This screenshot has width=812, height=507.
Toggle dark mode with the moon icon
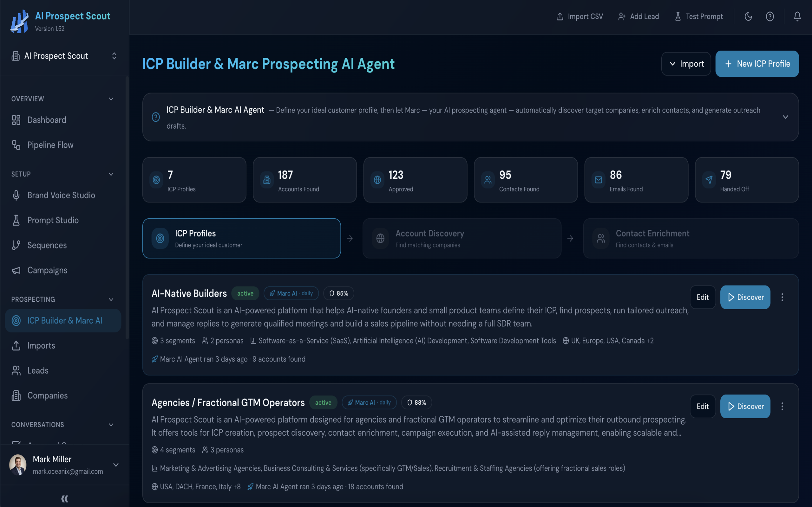point(749,16)
